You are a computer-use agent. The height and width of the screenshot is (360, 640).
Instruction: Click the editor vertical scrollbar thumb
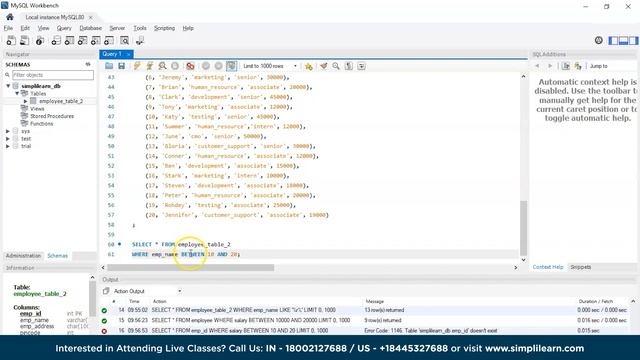(x=523, y=228)
